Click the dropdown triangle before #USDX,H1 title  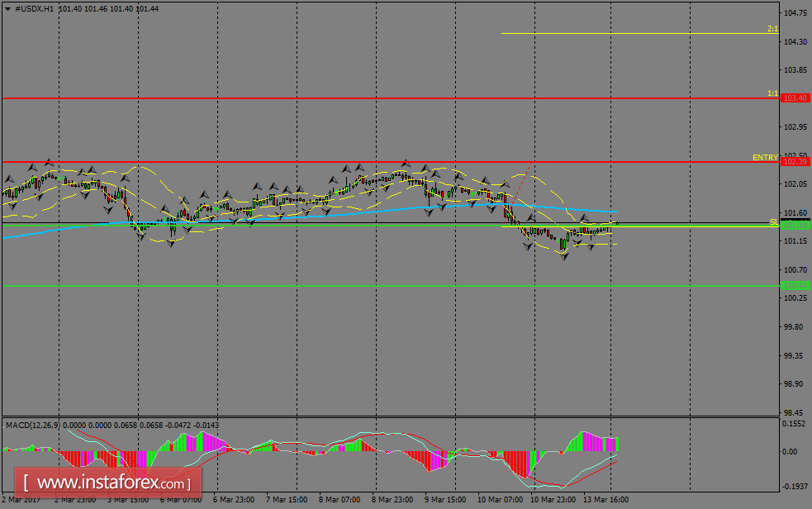point(7,7)
